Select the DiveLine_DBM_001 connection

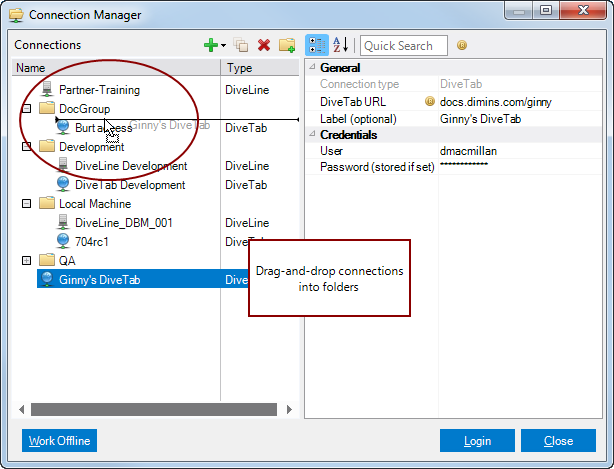coord(124,223)
